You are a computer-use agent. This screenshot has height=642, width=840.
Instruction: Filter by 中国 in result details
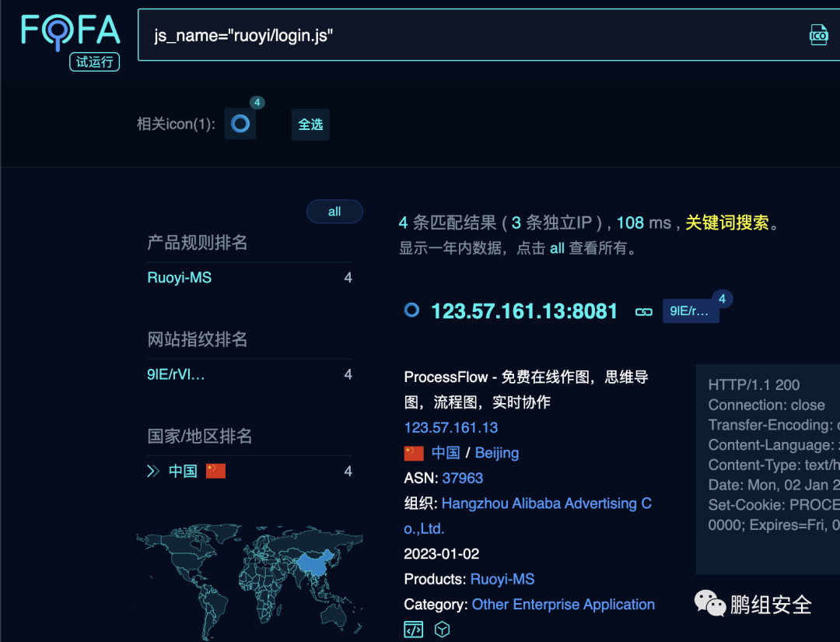[446, 453]
